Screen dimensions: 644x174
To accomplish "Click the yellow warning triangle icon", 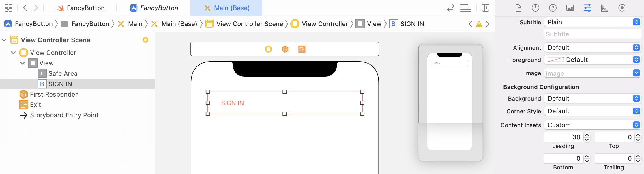I will click(479, 24).
